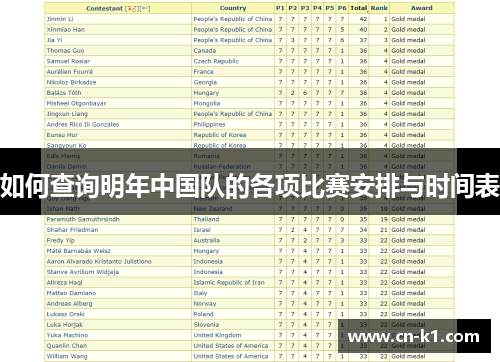Screen dimensions: 500x362
Task: Sort by the P3 column header
Action: [305, 8]
